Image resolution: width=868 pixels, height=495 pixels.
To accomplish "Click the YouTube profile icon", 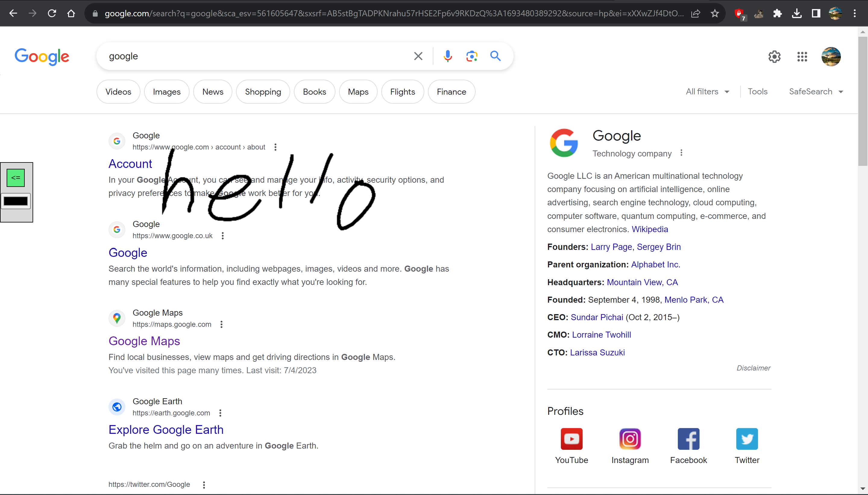I will coord(571,439).
